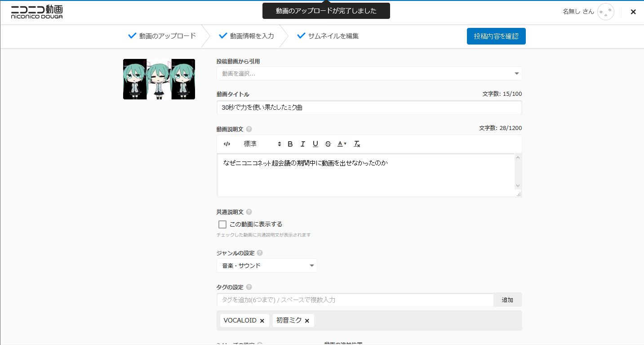Apply underline formatting
This screenshot has width=644, height=345.
[315, 144]
